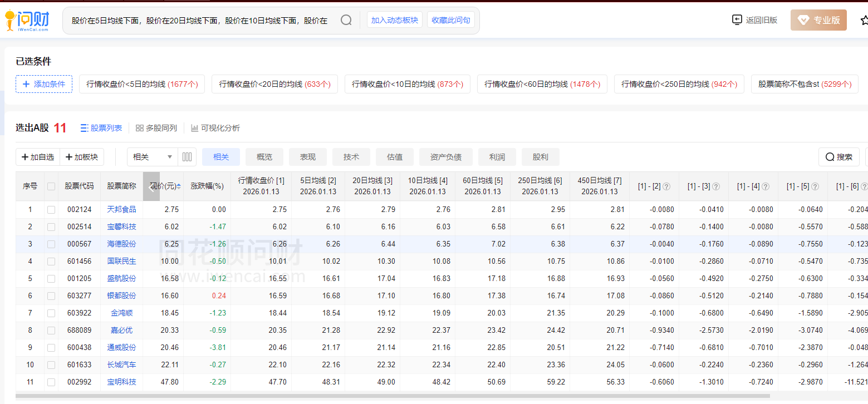Toggle the select-all checkbox in table header
This screenshot has width=868, height=404.
[x=51, y=186]
